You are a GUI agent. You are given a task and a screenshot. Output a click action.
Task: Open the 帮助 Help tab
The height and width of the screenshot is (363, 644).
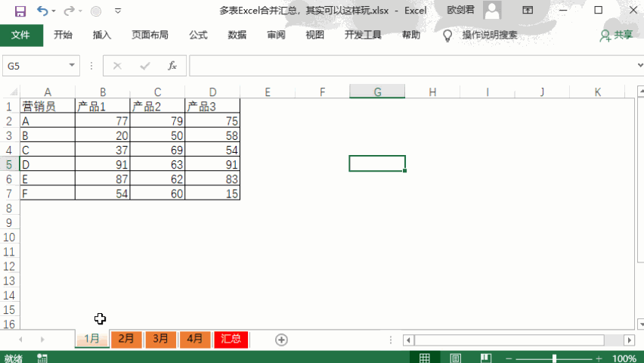point(411,35)
